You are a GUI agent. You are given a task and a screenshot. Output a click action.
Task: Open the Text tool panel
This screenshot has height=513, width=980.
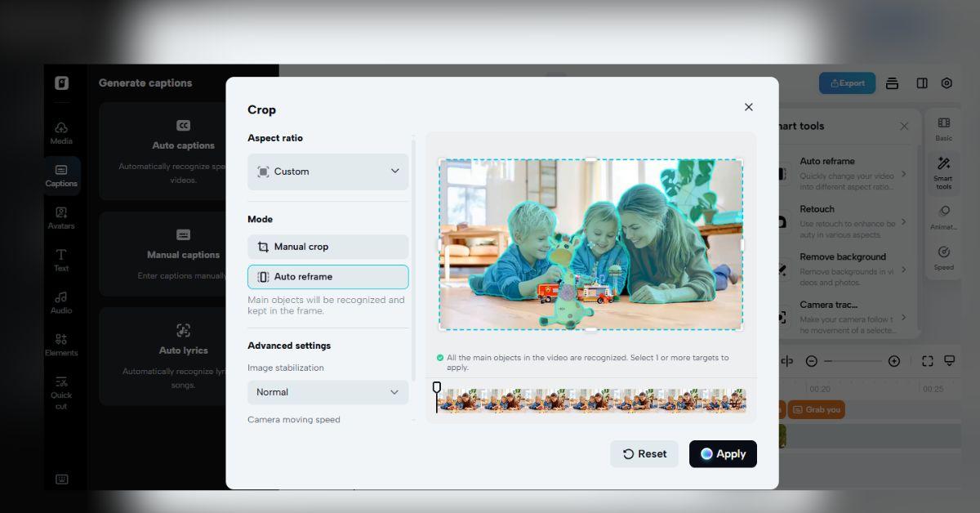61,260
